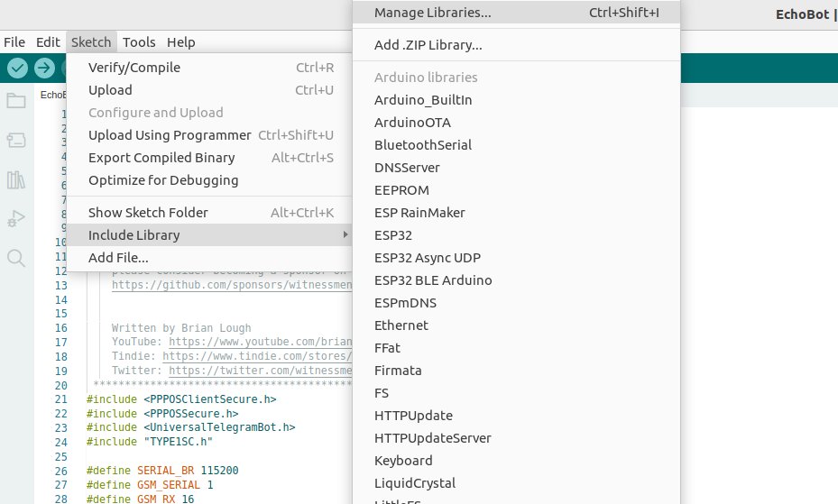Open the Edit menu
The height and width of the screenshot is (504, 838).
click(48, 42)
